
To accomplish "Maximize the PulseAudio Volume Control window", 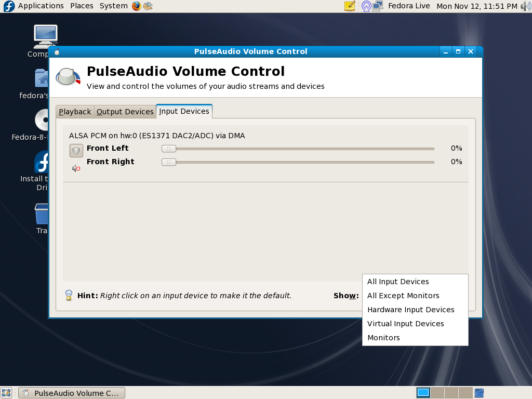I will pyautogui.click(x=458, y=51).
